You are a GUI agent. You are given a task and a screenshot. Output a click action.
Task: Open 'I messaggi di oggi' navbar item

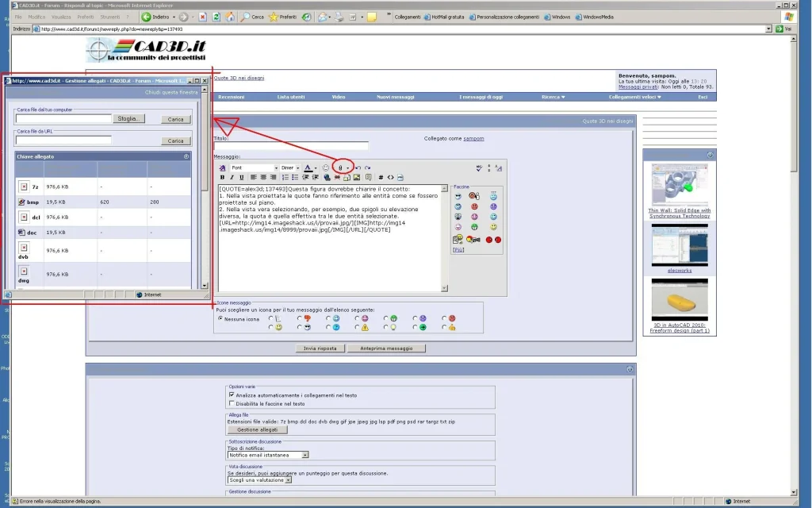coord(481,97)
